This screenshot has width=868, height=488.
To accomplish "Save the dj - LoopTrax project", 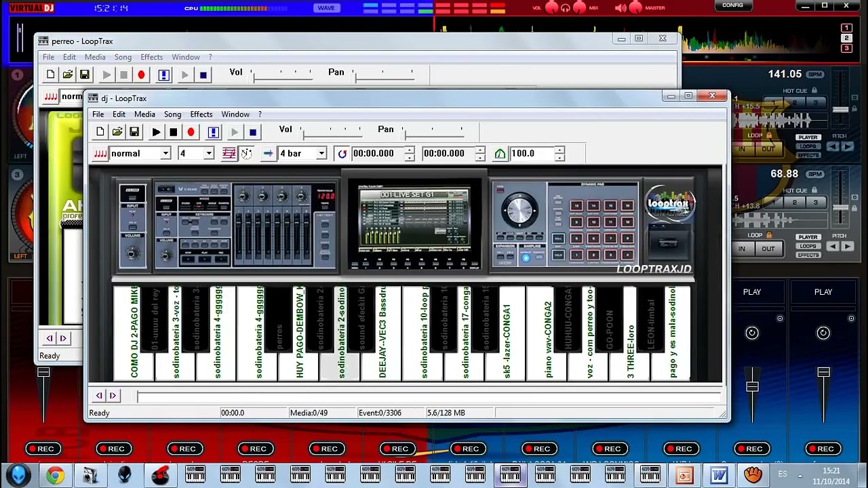I will pos(134,132).
